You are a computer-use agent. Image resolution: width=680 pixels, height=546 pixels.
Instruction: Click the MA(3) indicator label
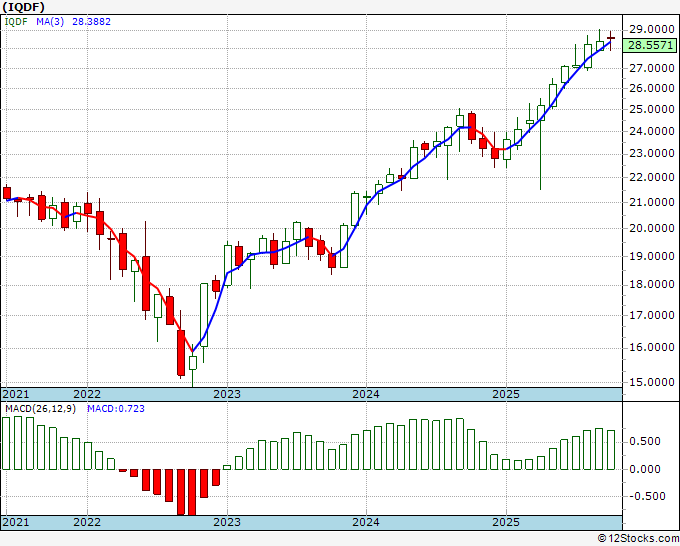click(x=50, y=22)
